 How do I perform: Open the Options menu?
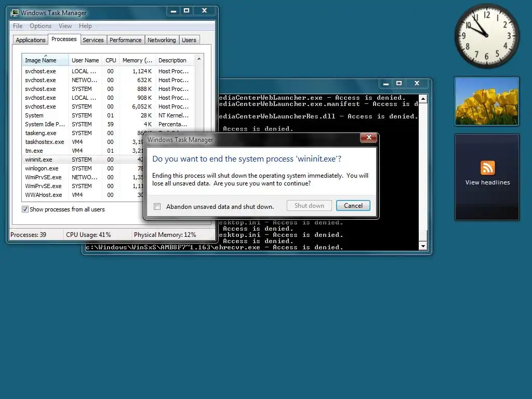tap(41, 26)
